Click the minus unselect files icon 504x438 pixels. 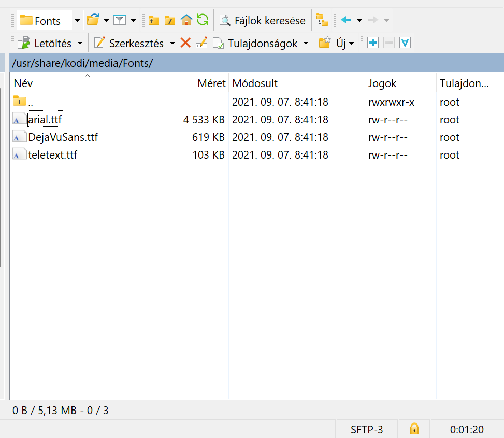tap(389, 43)
